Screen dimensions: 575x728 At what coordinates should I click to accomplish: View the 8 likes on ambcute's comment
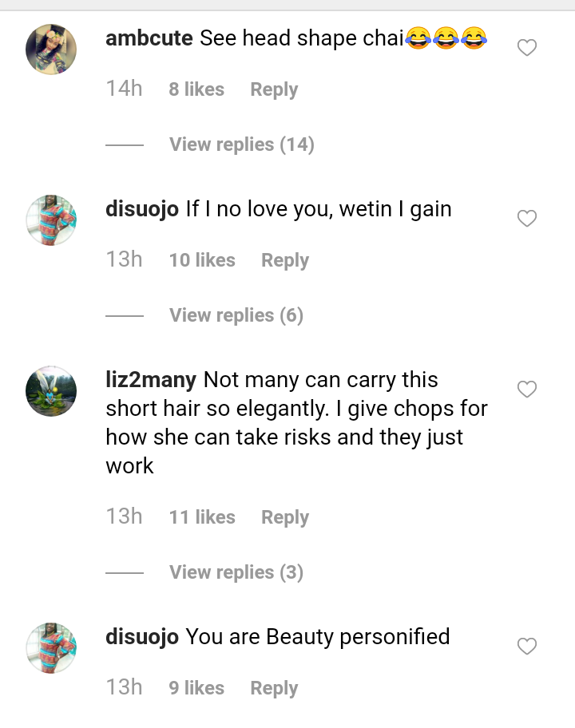pos(196,89)
